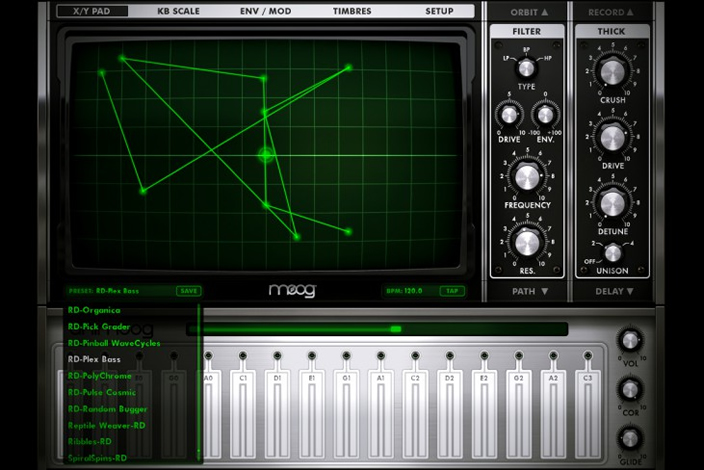Pick the RD-Pulse Cosmic preset
The height and width of the screenshot is (470, 704).
tap(102, 392)
